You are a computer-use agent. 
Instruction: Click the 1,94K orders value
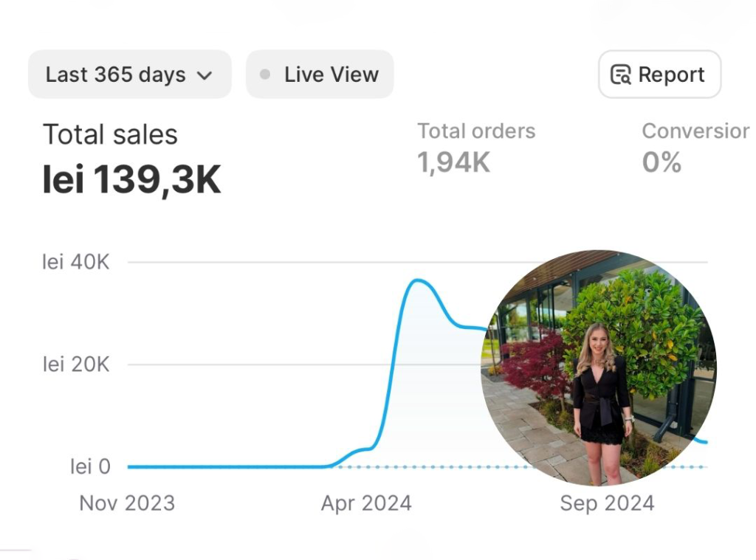click(x=453, y=162)
